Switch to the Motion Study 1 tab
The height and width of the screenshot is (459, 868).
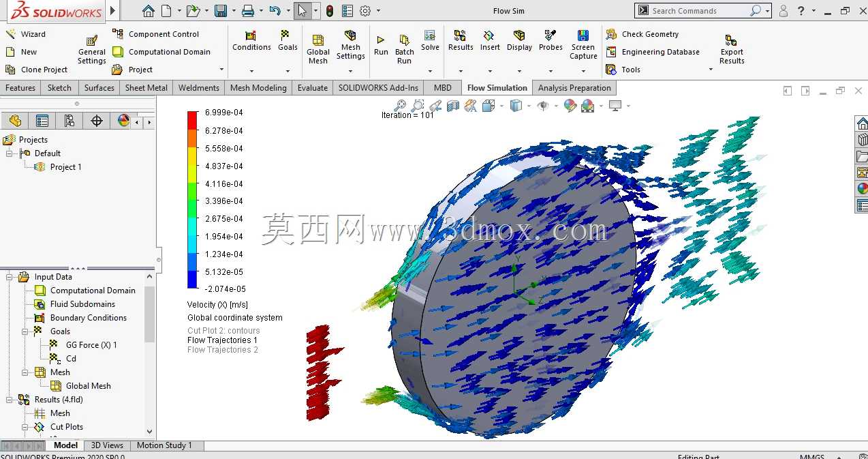point(164,445)
